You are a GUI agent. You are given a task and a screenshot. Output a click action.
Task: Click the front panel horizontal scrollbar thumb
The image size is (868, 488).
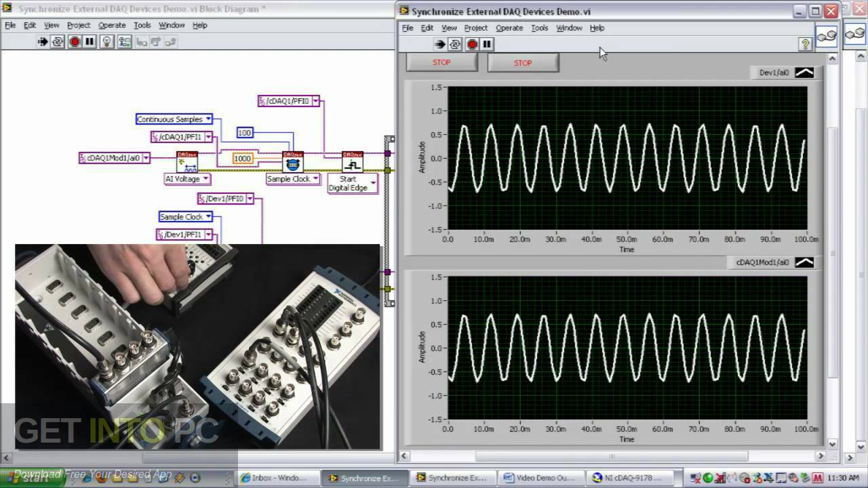point(612,457)
